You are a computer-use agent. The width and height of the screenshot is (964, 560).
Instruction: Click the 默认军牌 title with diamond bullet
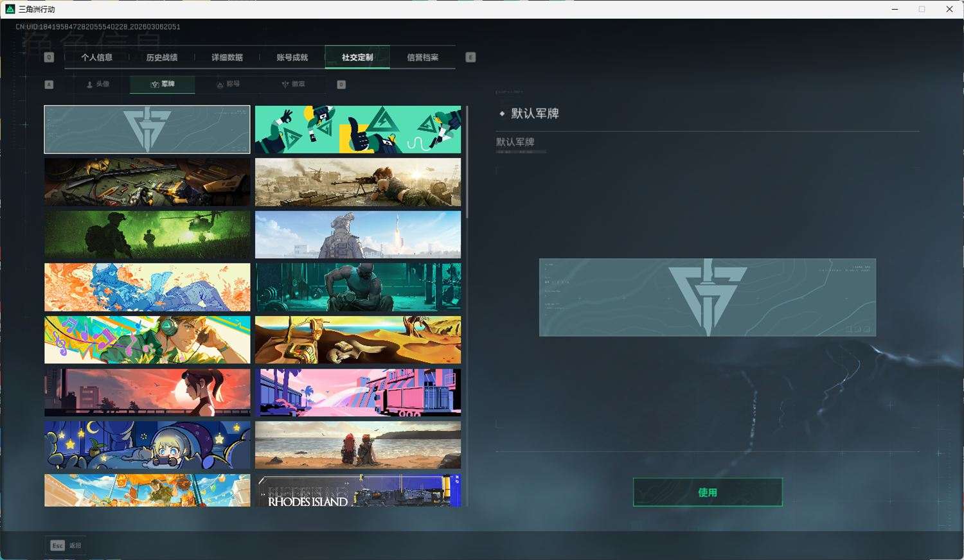click(530, 114)
